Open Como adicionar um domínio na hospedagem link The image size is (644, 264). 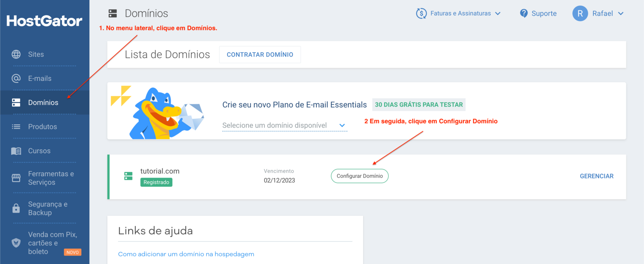click(x=186, y=254)
